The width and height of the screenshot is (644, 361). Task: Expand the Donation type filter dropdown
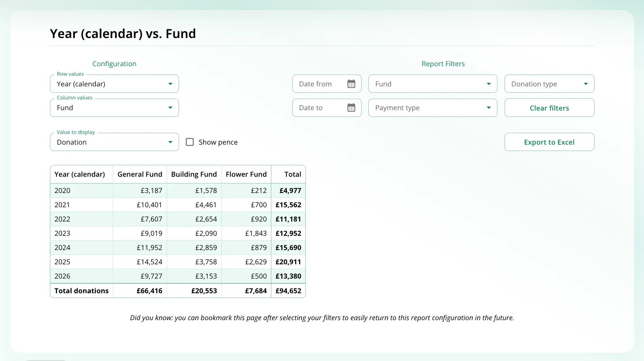click(549, 84)
